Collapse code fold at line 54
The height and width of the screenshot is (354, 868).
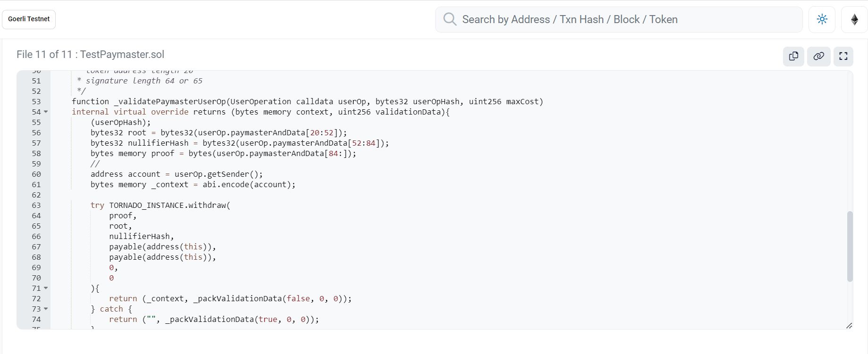(x=46, y=112)
